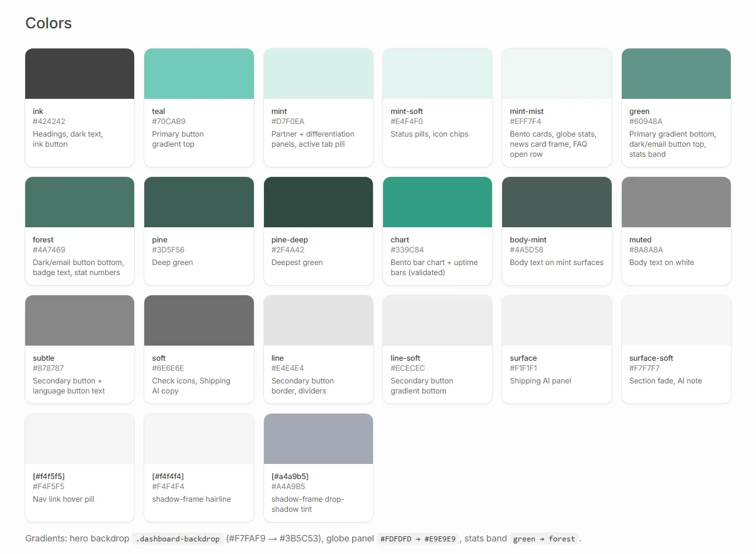The width and height of the screenshot is (756, 554).
Task: Click hex value #F7F7F7
Action: [644, 368]
